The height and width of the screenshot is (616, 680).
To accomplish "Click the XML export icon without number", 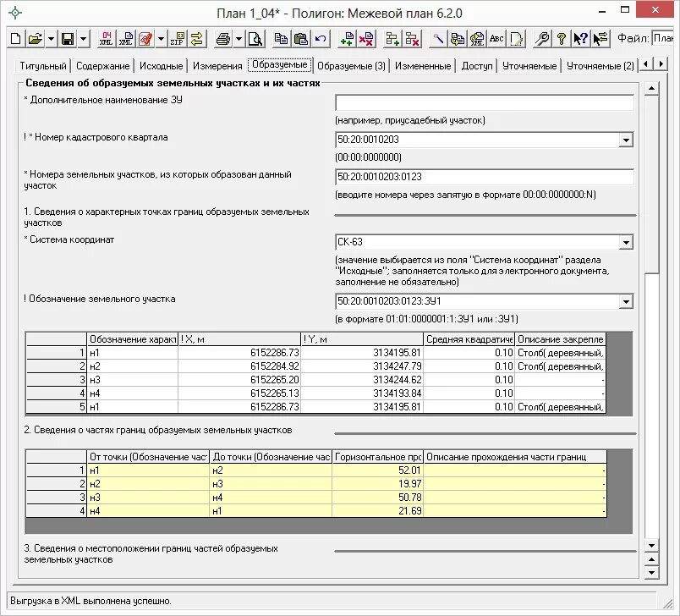I will click(126, 39).
